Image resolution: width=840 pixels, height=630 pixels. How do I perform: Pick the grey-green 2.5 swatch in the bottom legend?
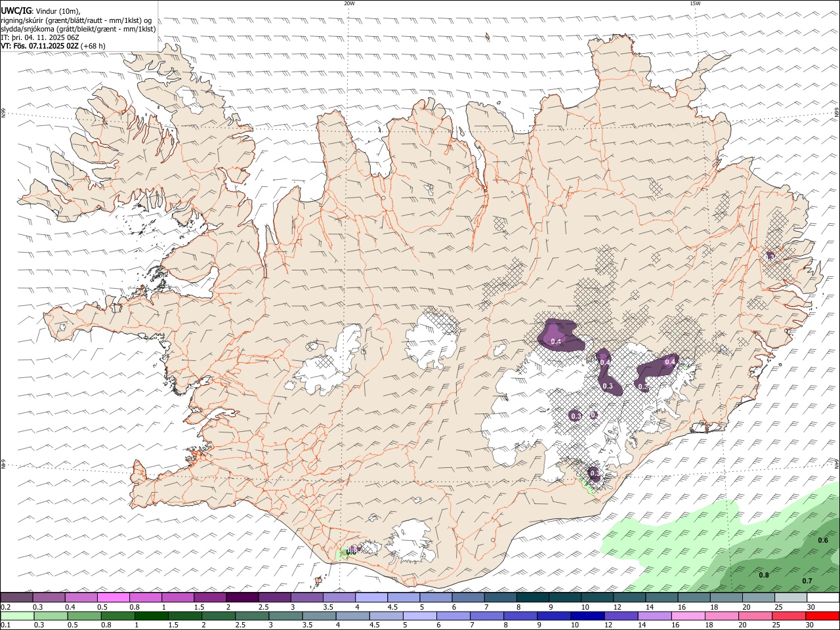click(251, 616)
